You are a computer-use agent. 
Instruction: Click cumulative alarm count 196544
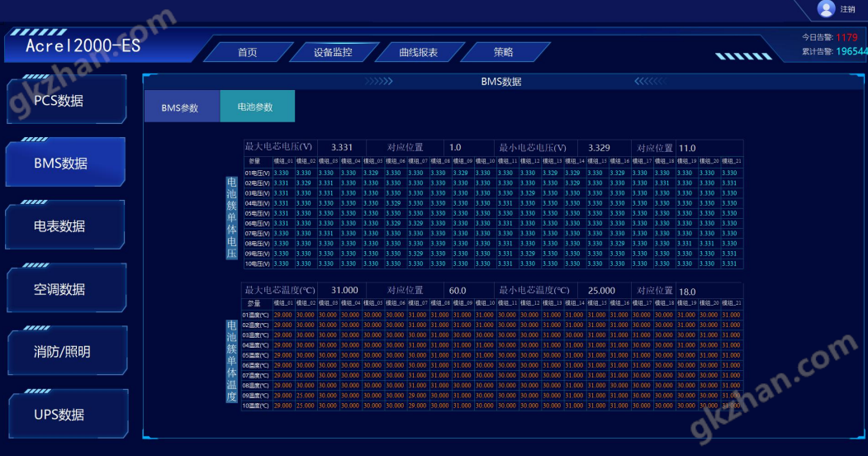[851, 51]
